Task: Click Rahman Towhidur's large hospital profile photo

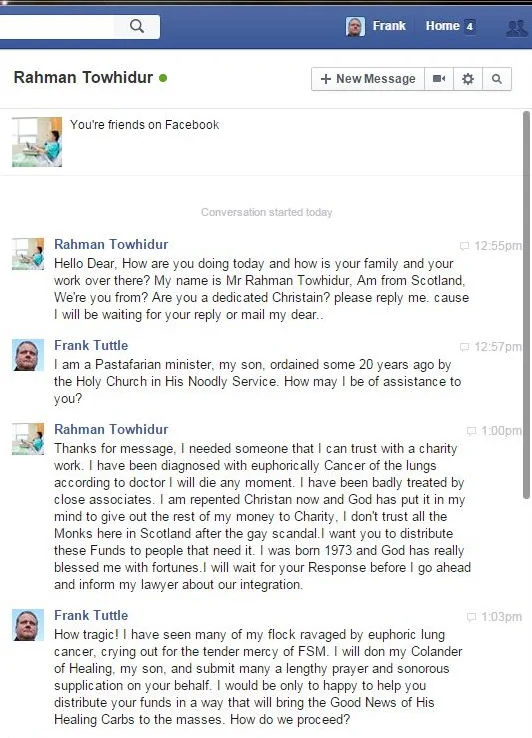Action: (37, 142)
